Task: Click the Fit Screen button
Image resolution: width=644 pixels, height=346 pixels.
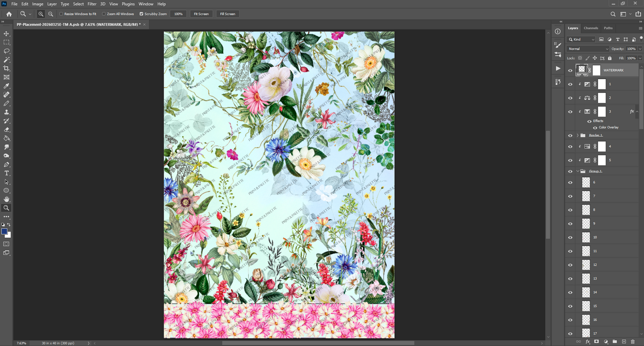Action: click(x=201, y=14)
